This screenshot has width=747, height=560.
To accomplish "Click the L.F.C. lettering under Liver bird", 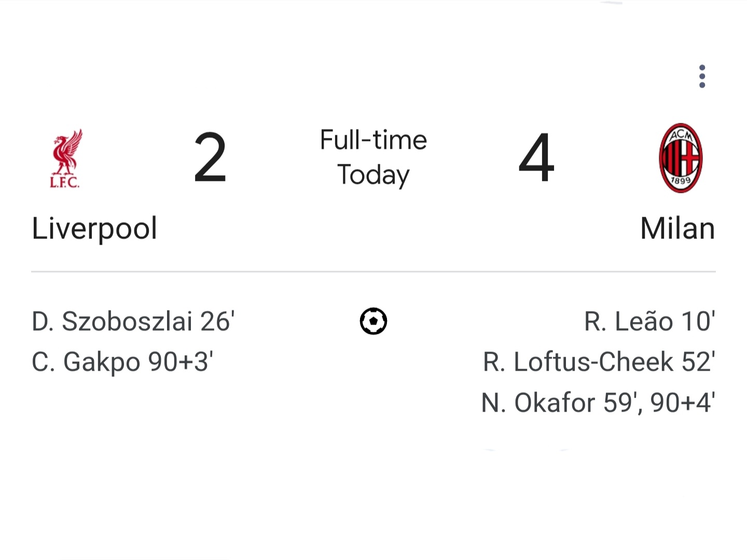I will point(65,182).
